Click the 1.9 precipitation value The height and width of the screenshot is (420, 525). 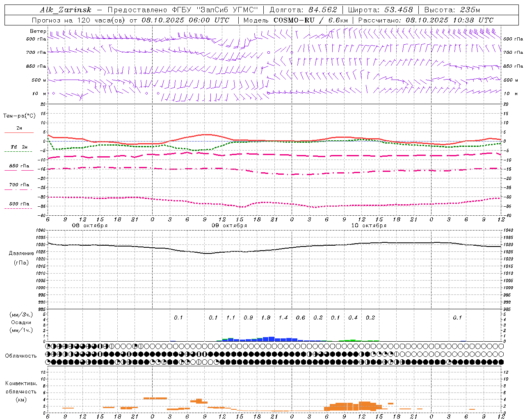[x=266, y=317]
